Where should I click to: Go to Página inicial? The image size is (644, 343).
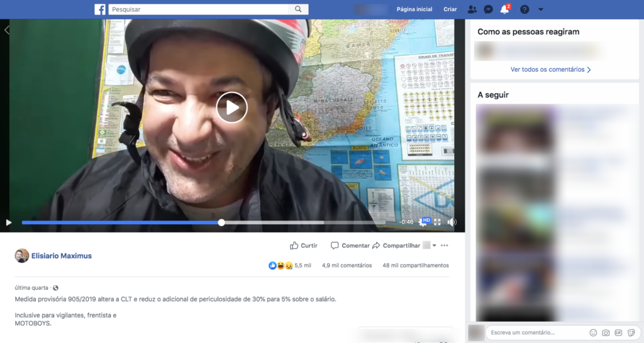coord(414,9)
